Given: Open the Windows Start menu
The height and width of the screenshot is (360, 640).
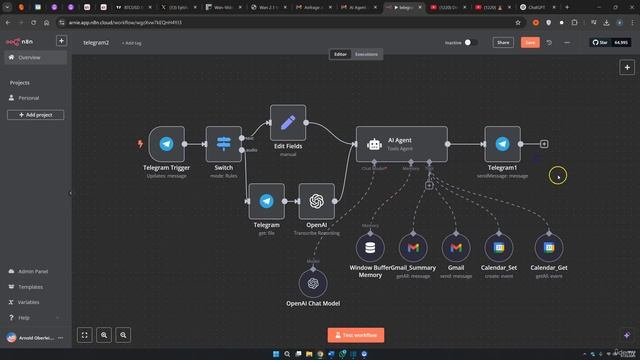Looking at the screenshot, I should [x=276, y=354].
